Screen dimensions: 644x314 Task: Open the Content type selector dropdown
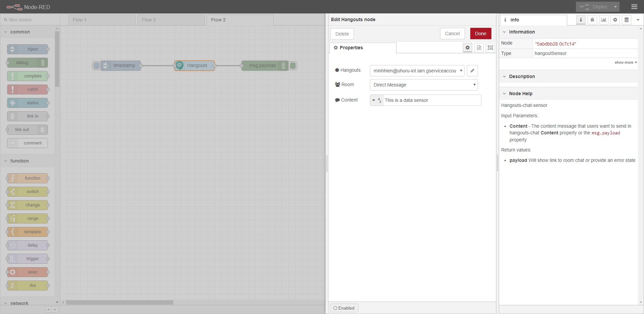click(x=377, y=100)
